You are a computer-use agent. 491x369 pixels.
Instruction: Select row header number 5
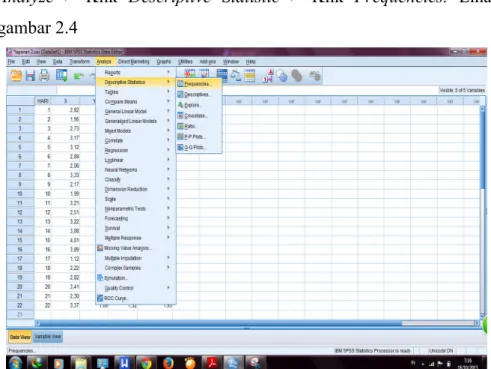20,147
